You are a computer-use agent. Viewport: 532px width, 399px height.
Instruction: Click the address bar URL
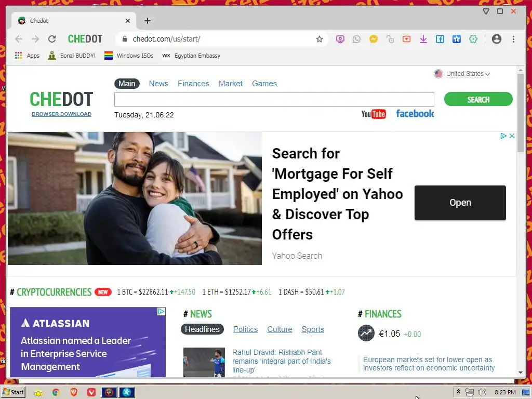[x=166, y=39]
